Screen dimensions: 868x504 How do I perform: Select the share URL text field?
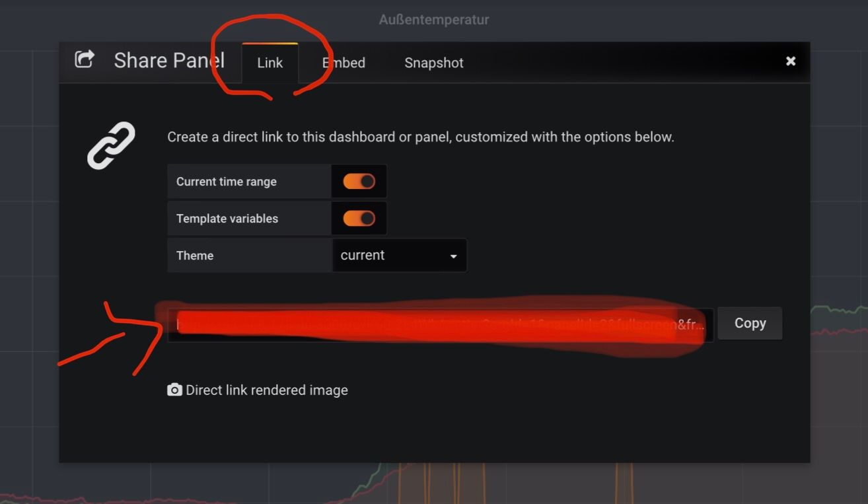coord(440,324)
